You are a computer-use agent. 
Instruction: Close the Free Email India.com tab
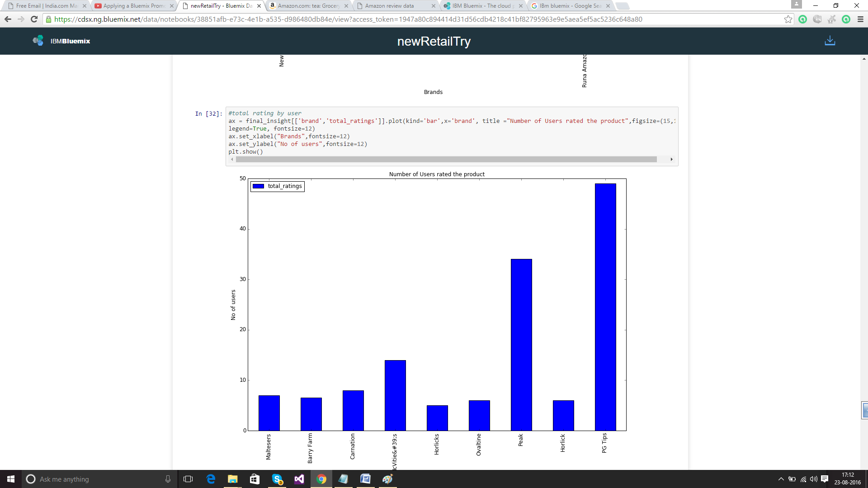click(x=85, y=6)
